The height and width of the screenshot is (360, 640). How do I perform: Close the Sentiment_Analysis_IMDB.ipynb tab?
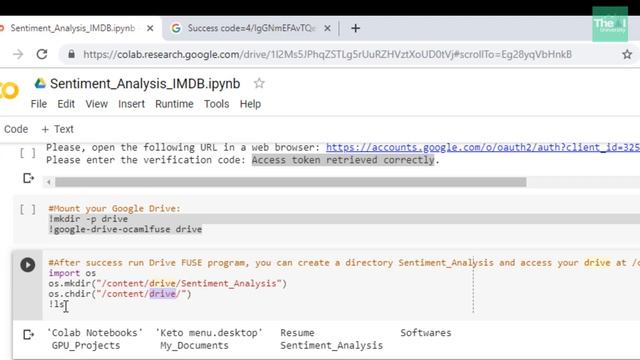tap(150, 28)
